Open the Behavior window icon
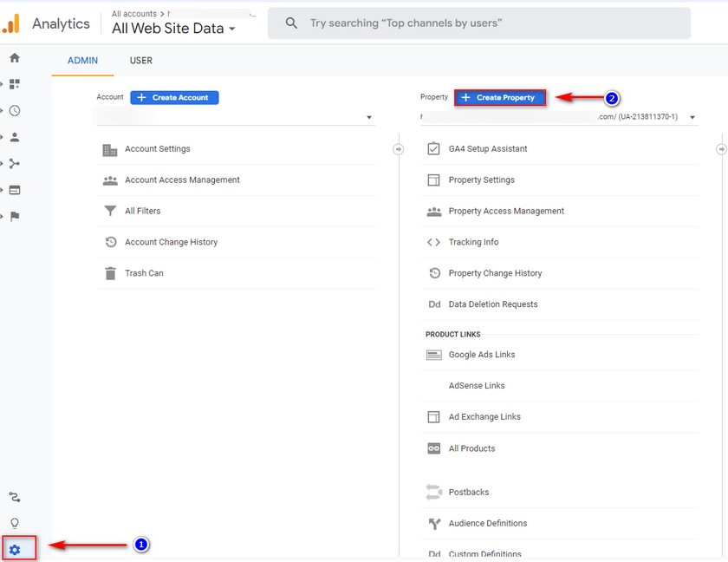728x562 pixels. (x=15, y=190)
